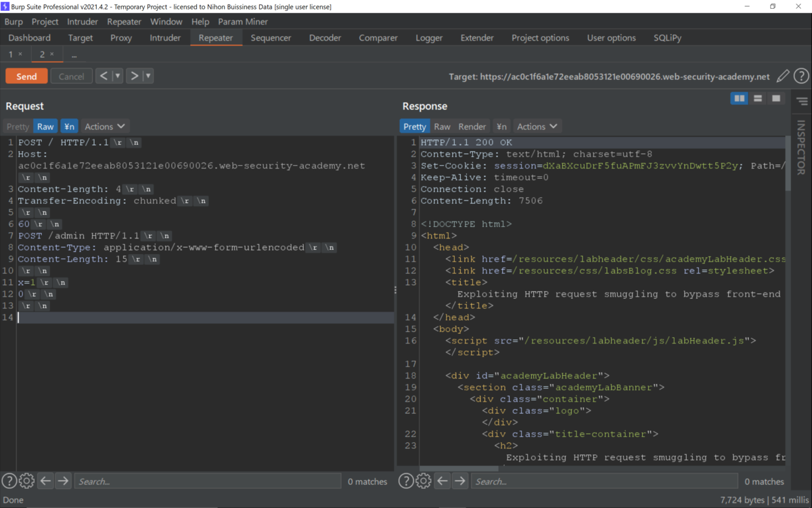This screenshot has width=812, height=508.
Task: Click the orange Send button
Action: coord(26,77)
